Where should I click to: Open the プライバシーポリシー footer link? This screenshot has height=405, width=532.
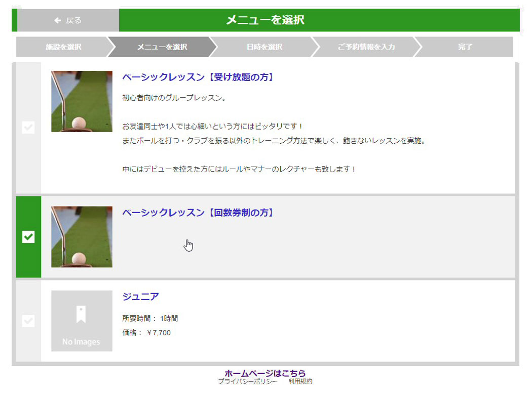pos(247,382)
